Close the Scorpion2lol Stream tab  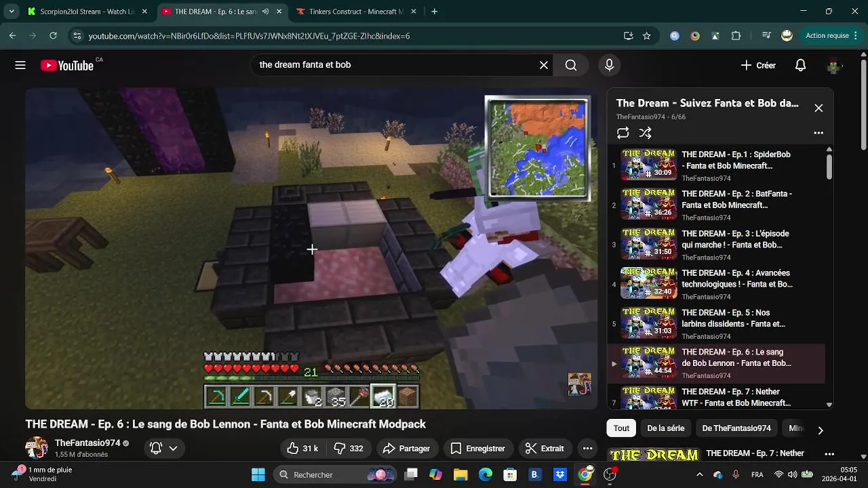coord(144,12)
